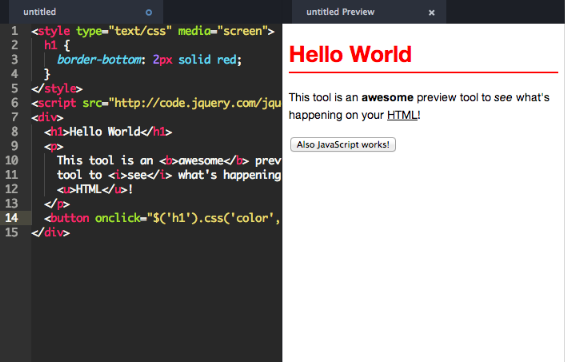Image resolution: width=565 pixels, height=362 pixels.
Task: Click the italic word 'see' in preview
Action: pyautogui.click(x=503, y=98)
